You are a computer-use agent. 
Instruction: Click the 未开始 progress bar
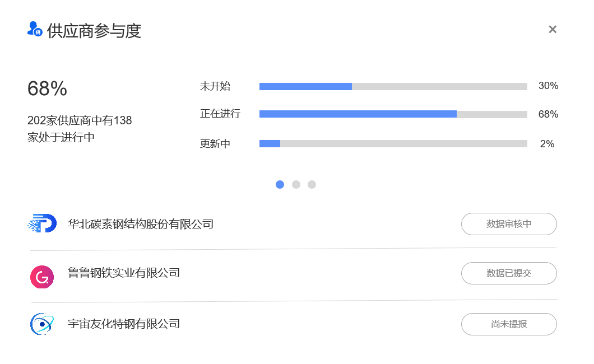(x=393, y=86)
